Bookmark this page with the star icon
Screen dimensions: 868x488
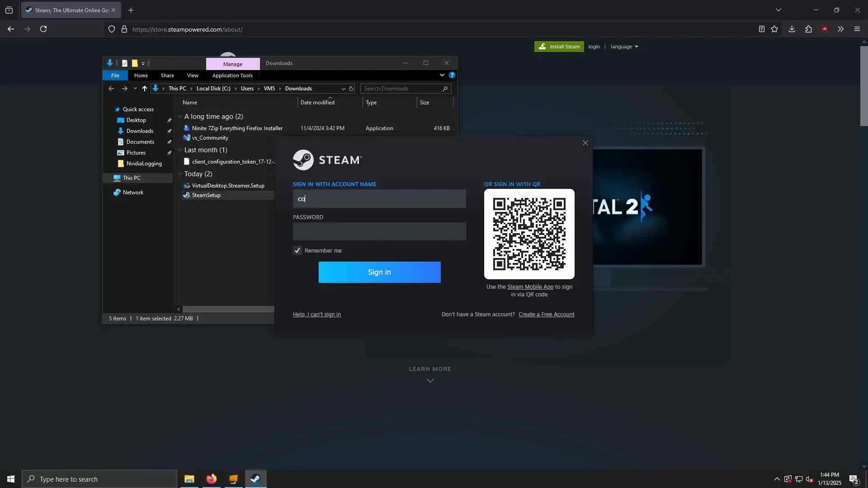pyautogui.click(x=774, y=29)
